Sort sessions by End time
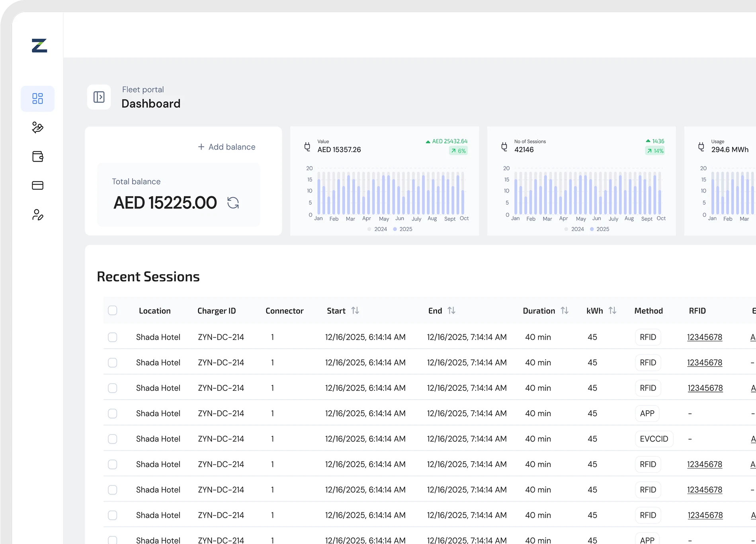The width and height of the screenshot is (756, 544). pyautogui.click(x=451, y=310)
